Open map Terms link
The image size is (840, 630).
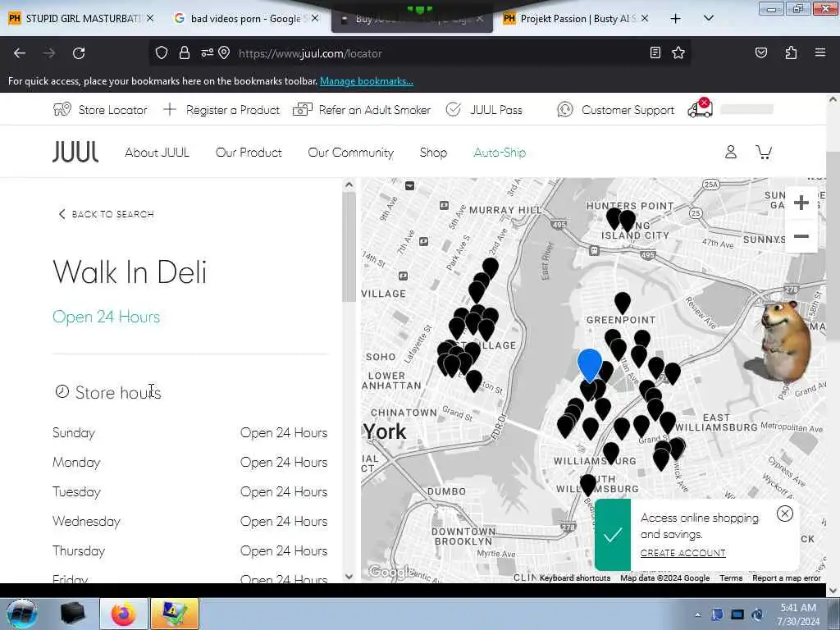coord(731,578)
